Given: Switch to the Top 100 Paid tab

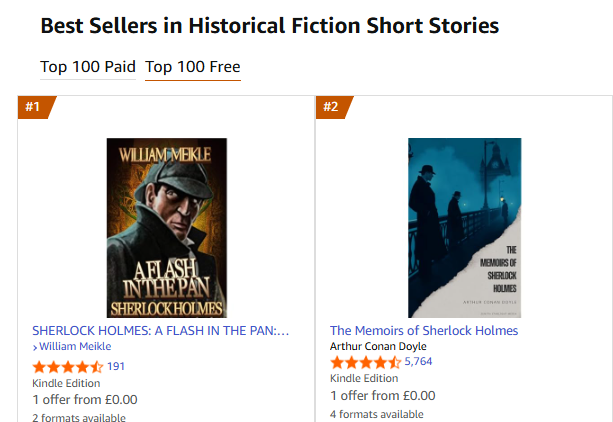Looking at the screenshot, I should click(x=88, y=67).
